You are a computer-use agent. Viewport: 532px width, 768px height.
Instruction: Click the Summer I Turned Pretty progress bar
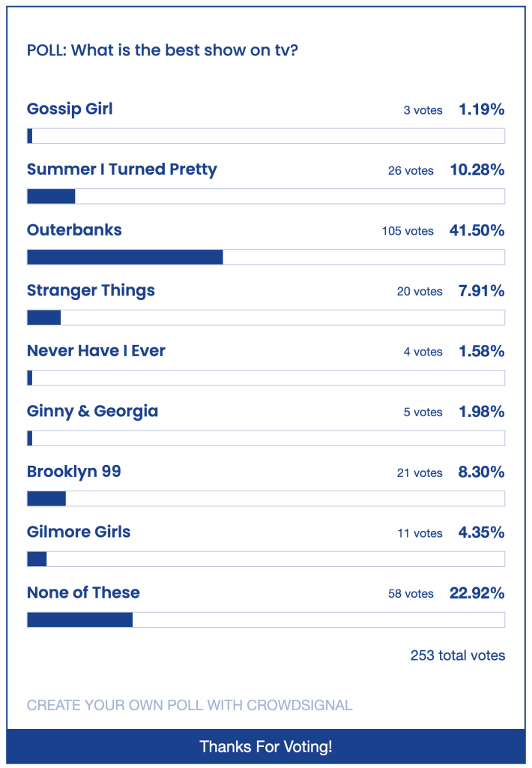pyautogui.click(x=266, y=196)
